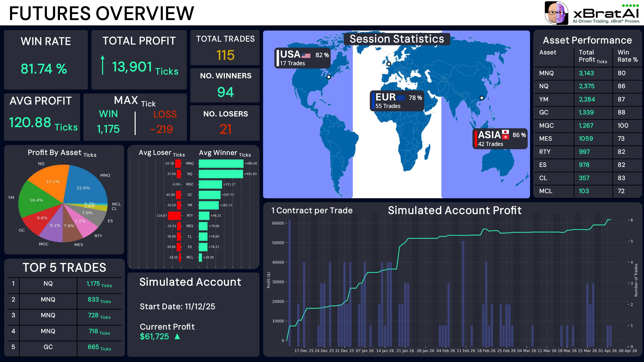Screen dimensions: 644x362
Task: Click the red RTY average loser bar
Action: 174,216
